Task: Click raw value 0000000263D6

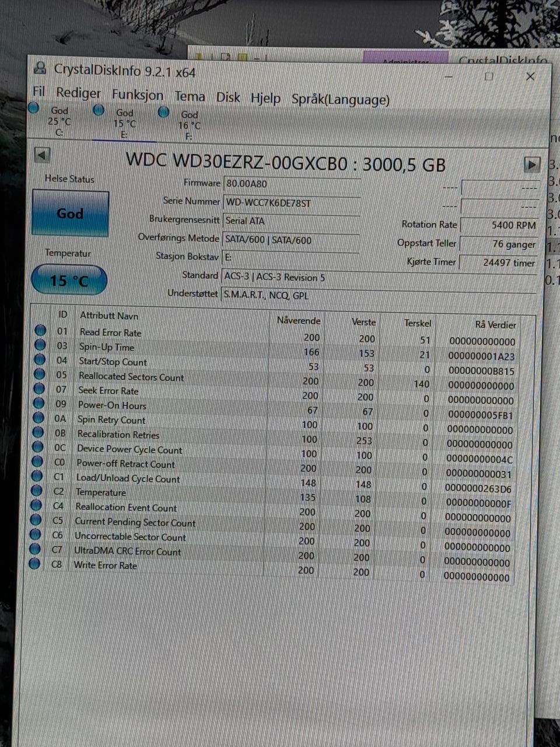Action: pos(478,489)
